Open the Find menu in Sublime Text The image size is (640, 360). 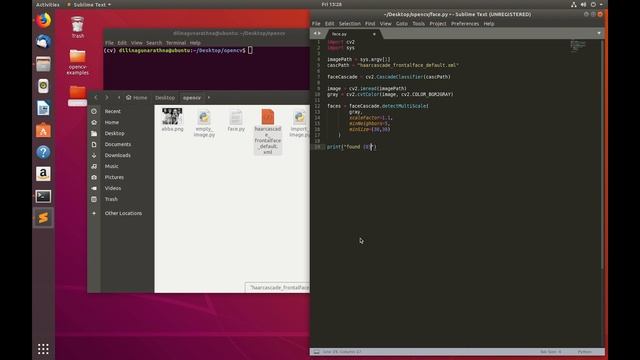click(370, 24)
